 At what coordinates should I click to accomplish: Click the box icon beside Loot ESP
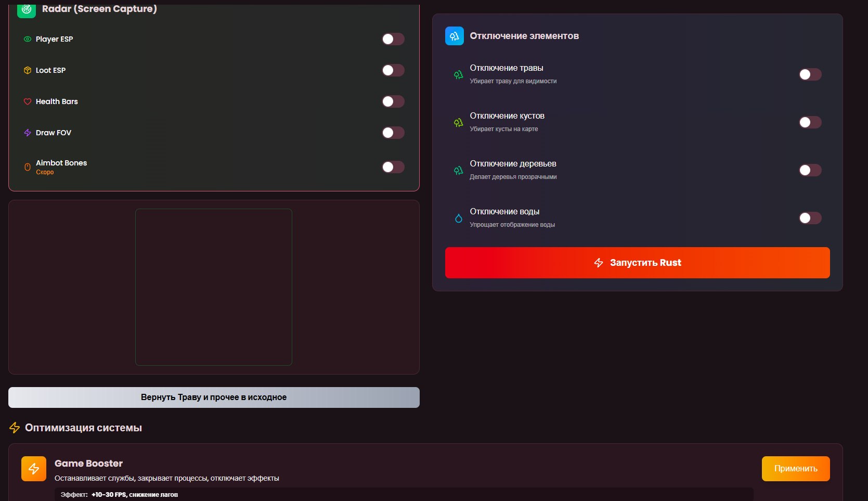(x=28, y=70)
